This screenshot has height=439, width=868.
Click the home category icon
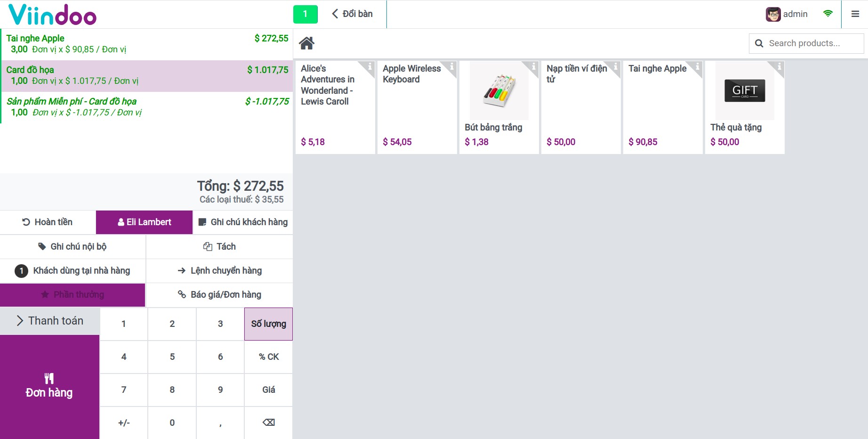tap(306, 43)
